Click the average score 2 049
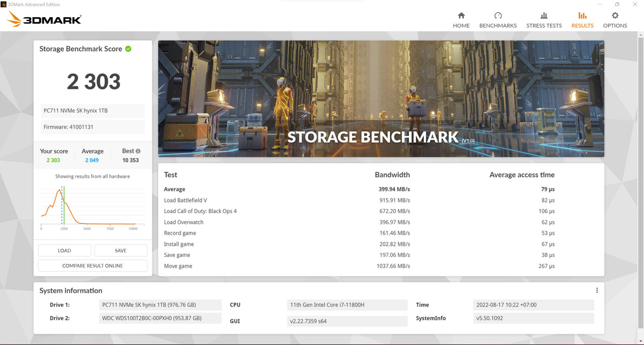The height and width of the screenshot is (345, 644). [x=92, y=160]
